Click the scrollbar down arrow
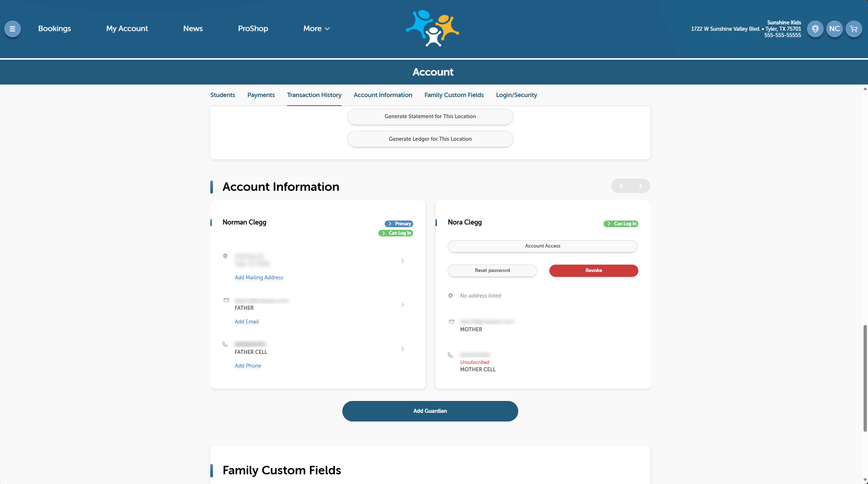 [x=865, y=480]
